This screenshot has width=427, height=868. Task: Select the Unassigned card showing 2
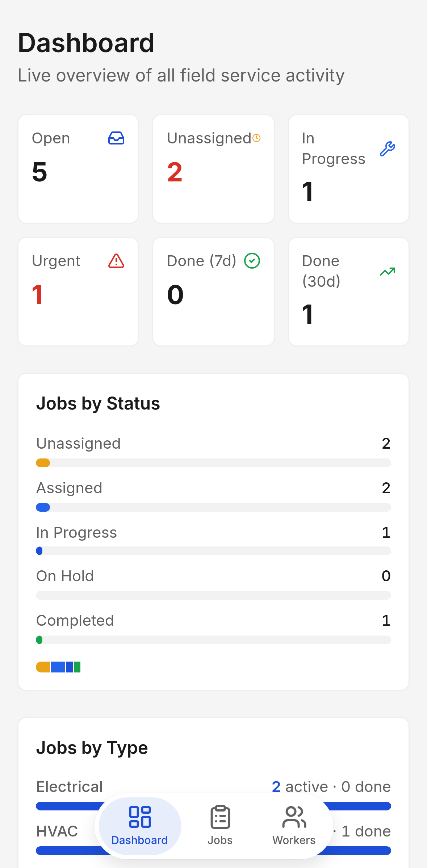click(213, 169)
